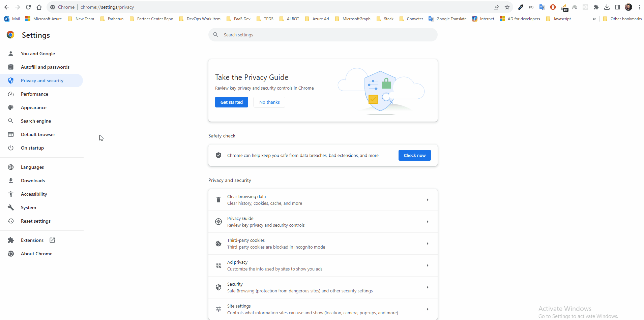The height and width of the screenshot is (320, 644).
Task: Click the palette icon for Appearance
Action: (x=11, y=107)
